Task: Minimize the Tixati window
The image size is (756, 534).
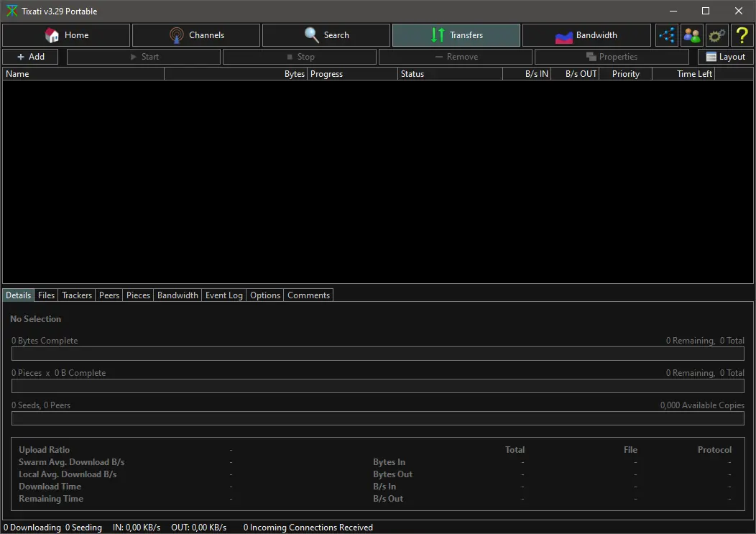Action: click(673, 11)
